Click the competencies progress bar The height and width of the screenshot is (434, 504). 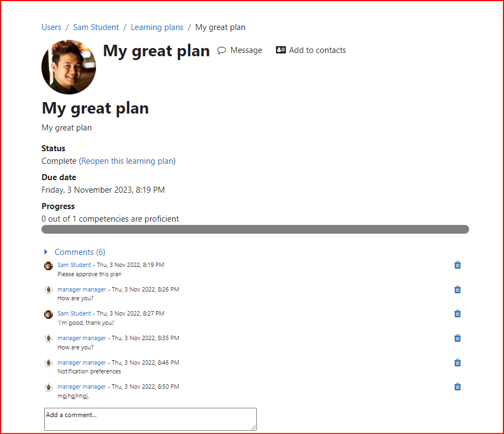coord(255,229)
